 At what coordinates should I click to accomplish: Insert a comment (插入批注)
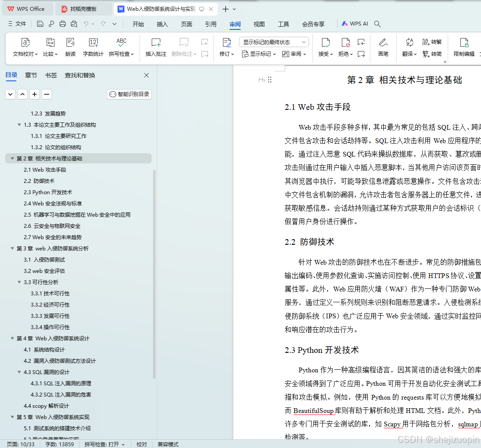point(156,47)
